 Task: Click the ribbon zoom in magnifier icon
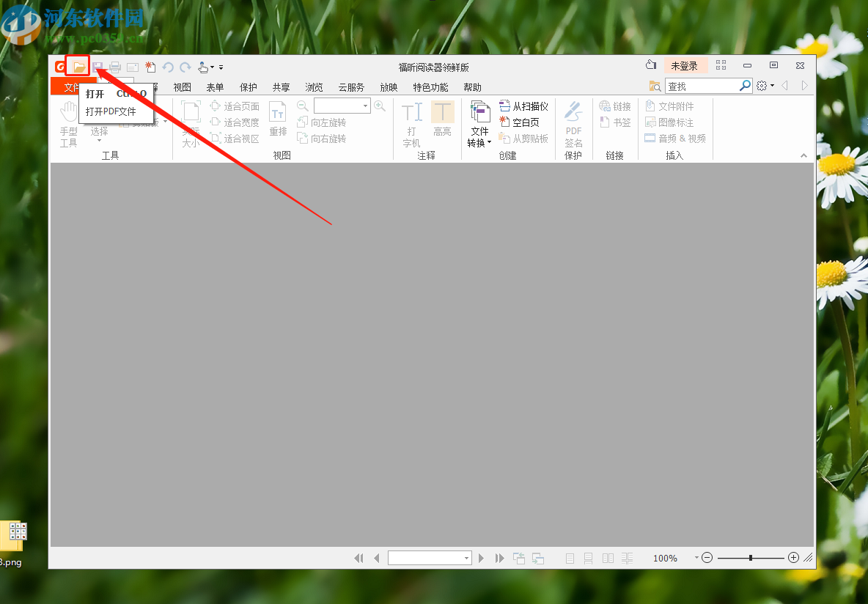380,106
